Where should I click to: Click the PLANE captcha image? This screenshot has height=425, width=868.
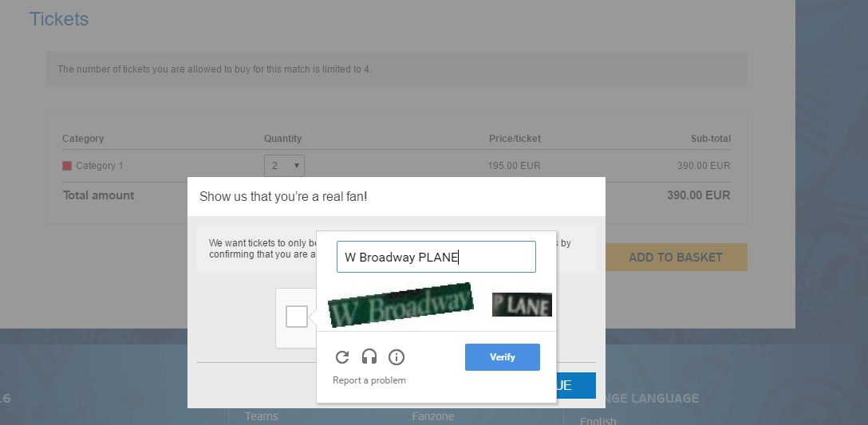pos(522,305)
